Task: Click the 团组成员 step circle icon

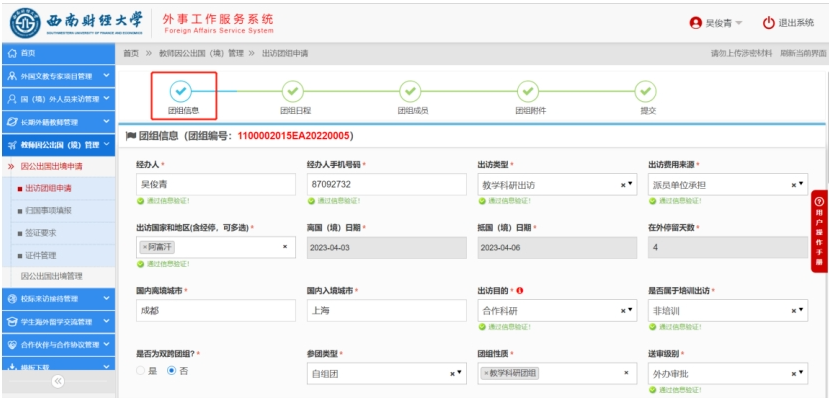Action: coord(410,90)
